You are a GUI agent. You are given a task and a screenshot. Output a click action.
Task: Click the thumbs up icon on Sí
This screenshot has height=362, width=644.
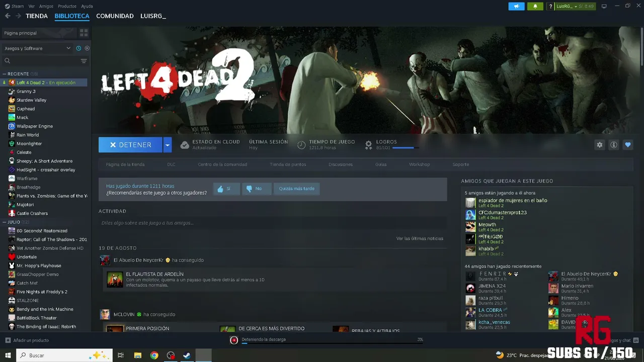pyautogui.click(x=220, y=189)
